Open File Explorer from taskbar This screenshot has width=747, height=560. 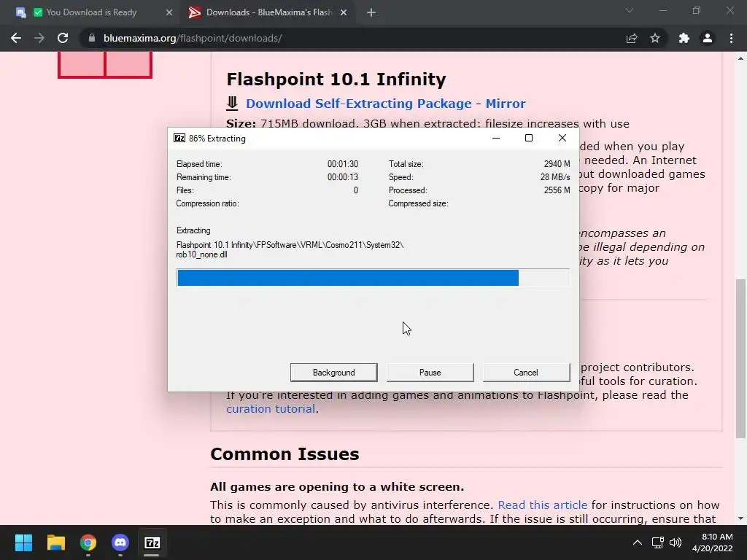[x=55, y=542]
